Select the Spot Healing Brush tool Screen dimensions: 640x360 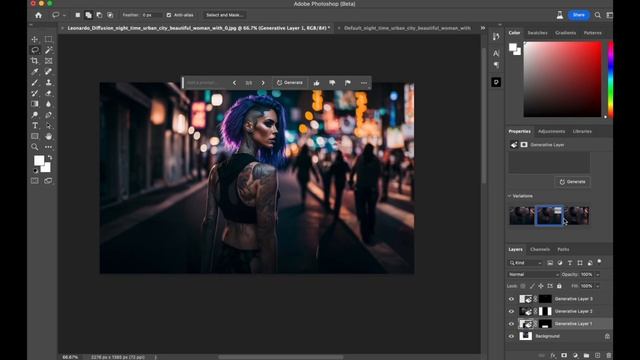[x=49, y=71]
